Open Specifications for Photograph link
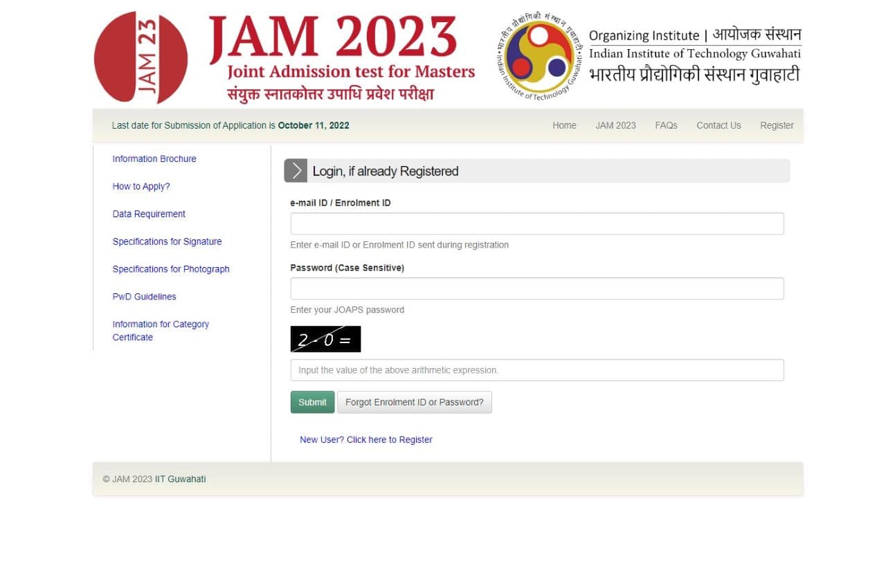Image resolution: width=886 pixels, height=588 pixels. (171, 269)
